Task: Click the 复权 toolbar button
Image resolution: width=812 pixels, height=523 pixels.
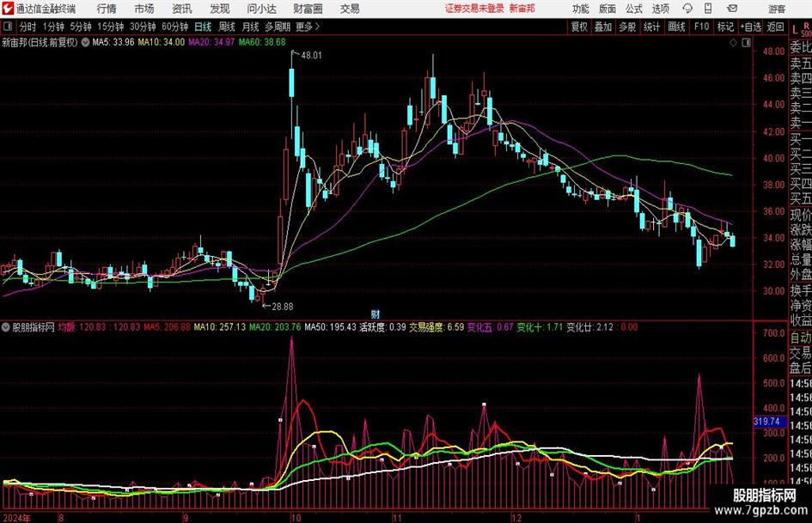Action: (579, 27)
